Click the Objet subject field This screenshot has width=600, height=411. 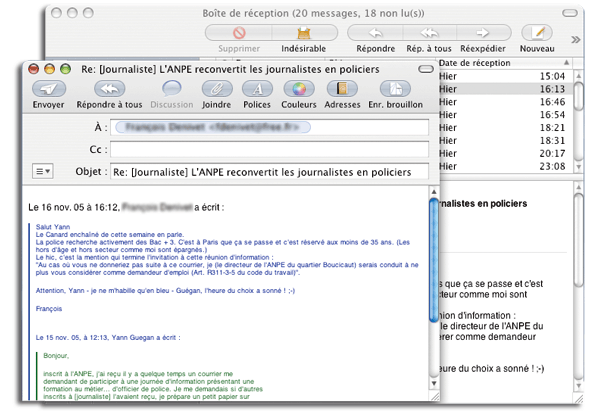click(269, 172)
